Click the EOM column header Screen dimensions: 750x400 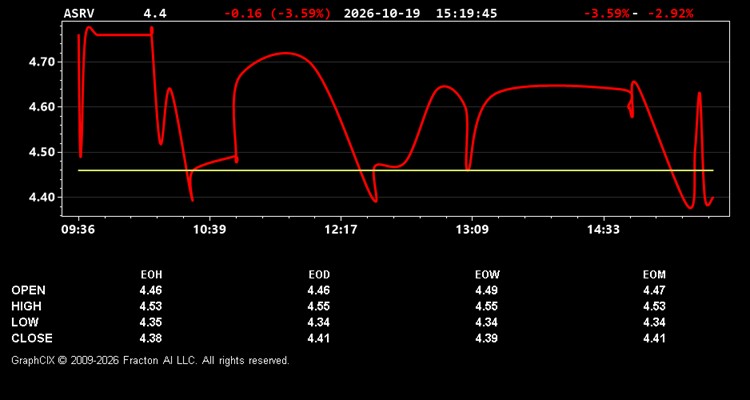pos(654,275)
